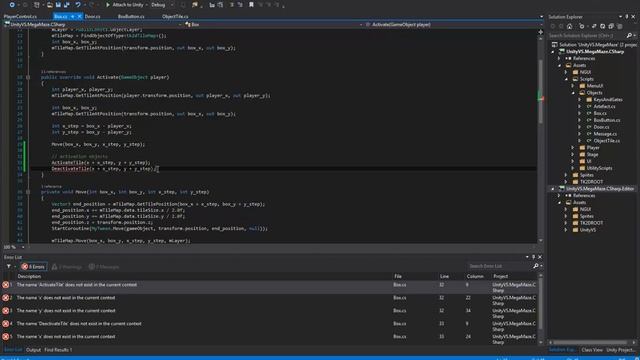640x360 pixels.
Task: Select the UnityVS folder
Action: (x=587, y=230)
